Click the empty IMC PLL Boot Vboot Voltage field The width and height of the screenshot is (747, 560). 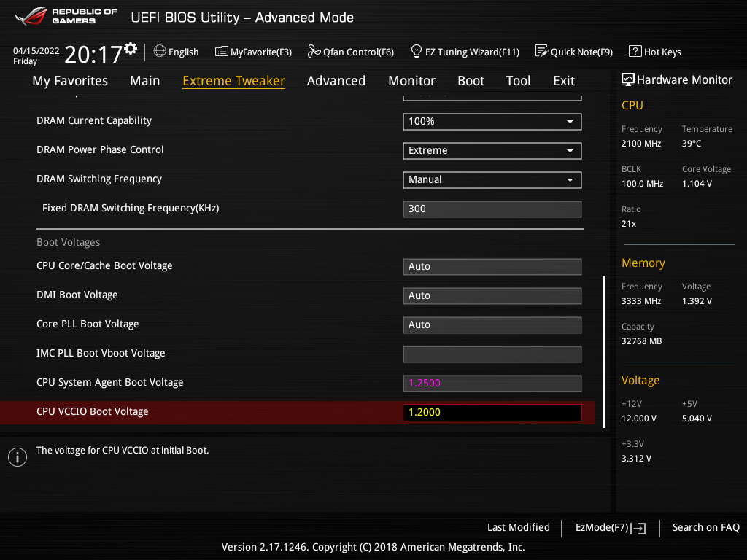492,354
